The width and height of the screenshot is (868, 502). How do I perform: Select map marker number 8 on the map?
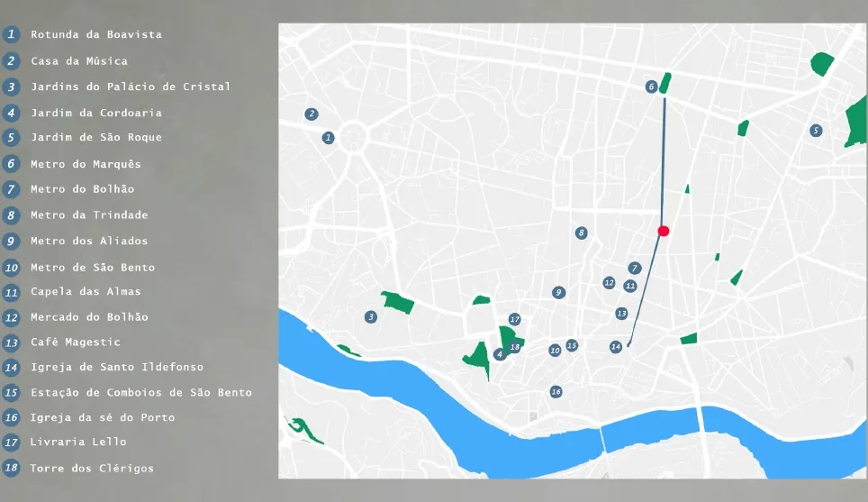581,233
